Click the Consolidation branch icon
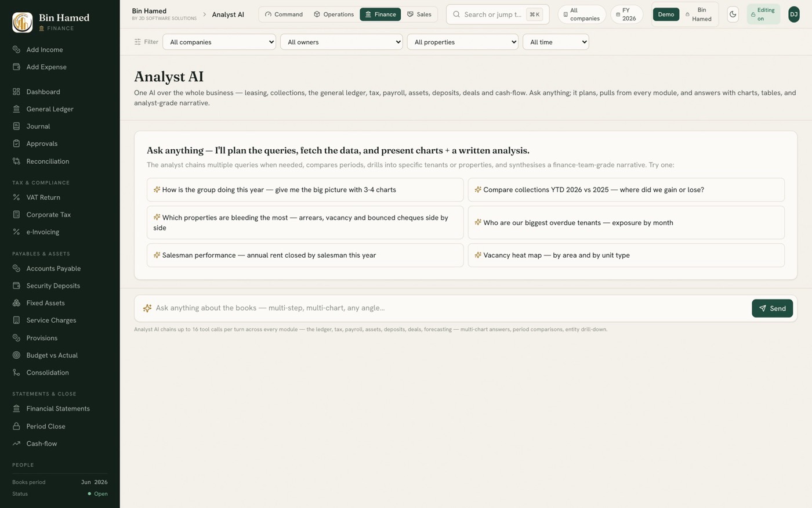Screen dimensions: 812x508 [16, 373]
